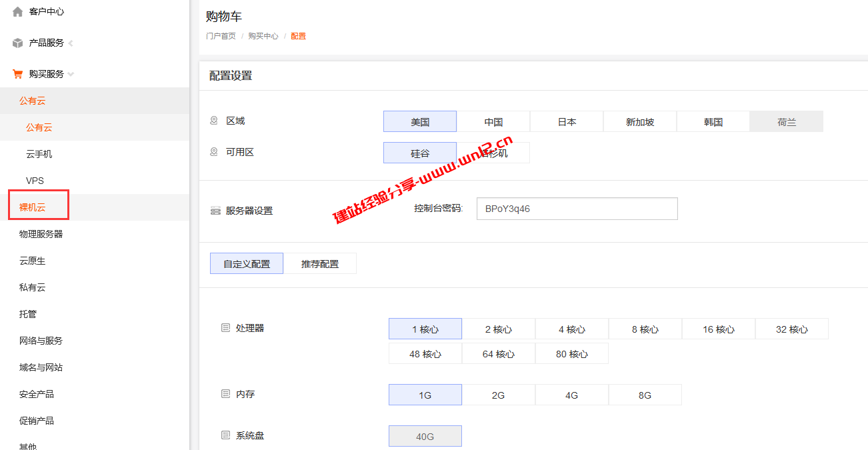Click the 购买中心 breadcrumb link
The image size is (868, 450).
tap(263, 36)
